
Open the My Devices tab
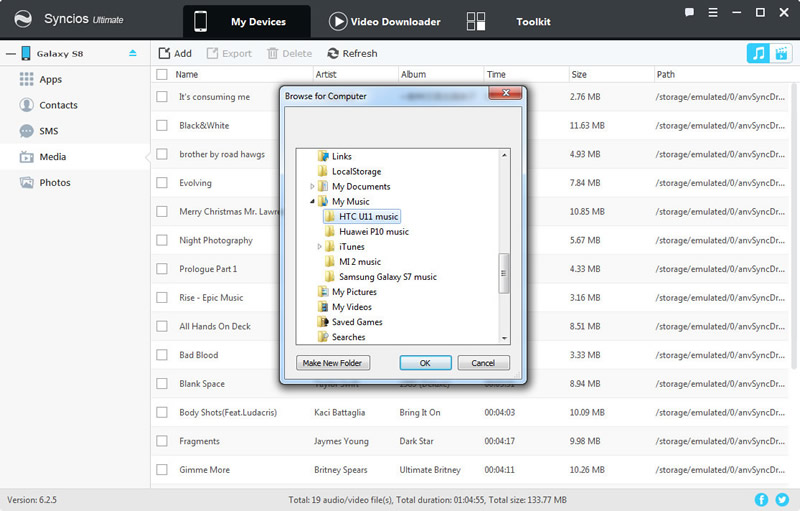pos(247,21)
